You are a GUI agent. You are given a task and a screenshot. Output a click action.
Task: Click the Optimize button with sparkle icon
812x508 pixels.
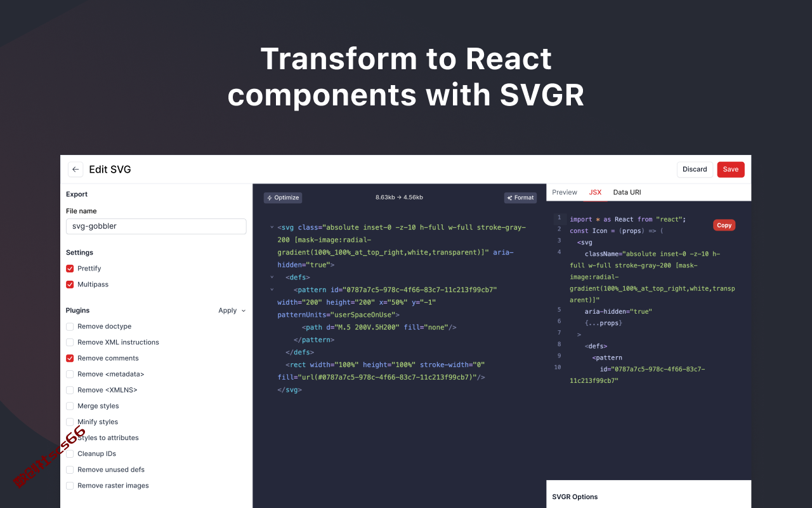pos(283,197)
